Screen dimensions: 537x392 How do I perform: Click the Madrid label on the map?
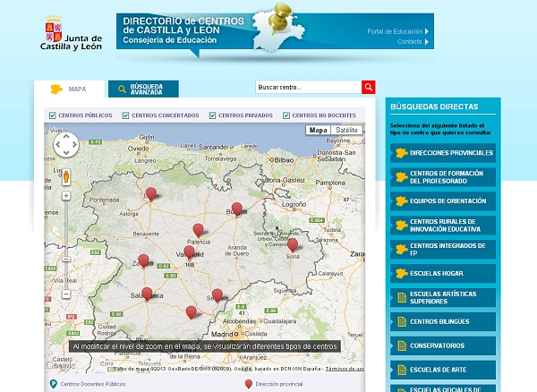point(222,334)
